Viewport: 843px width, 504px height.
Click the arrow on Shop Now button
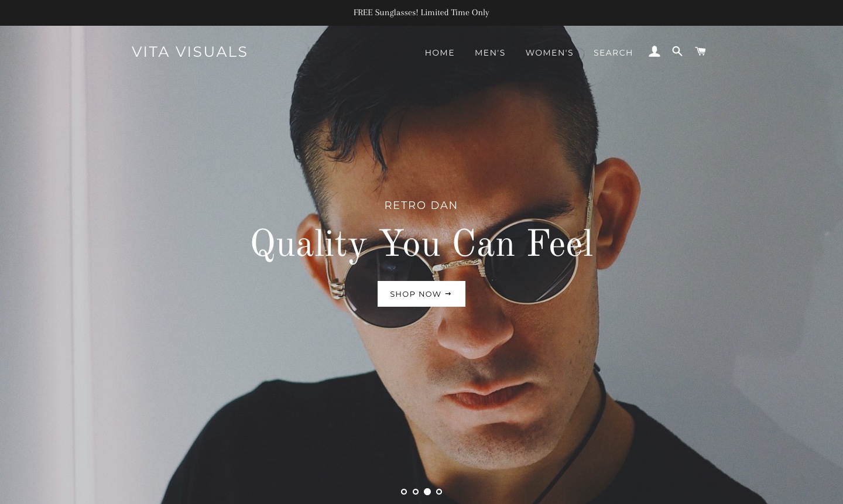tap(448, 294)
